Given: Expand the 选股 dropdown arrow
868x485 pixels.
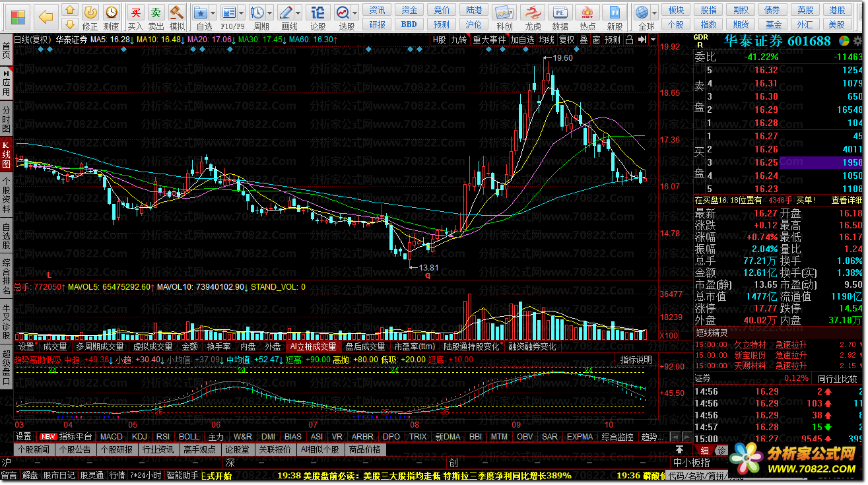Looking at the screenshot, I should tap(355, 12).
